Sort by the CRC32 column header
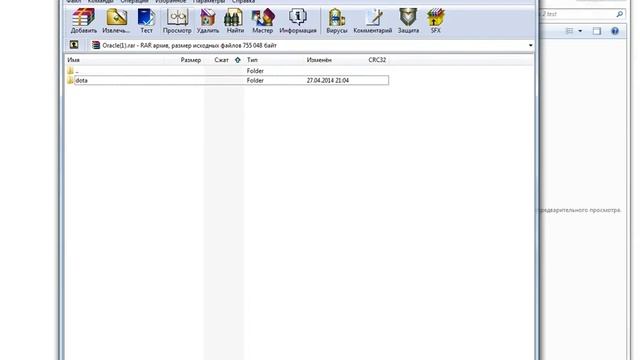Screen dimensions: 640x360 pyautogui.click(x=377, y=60)
